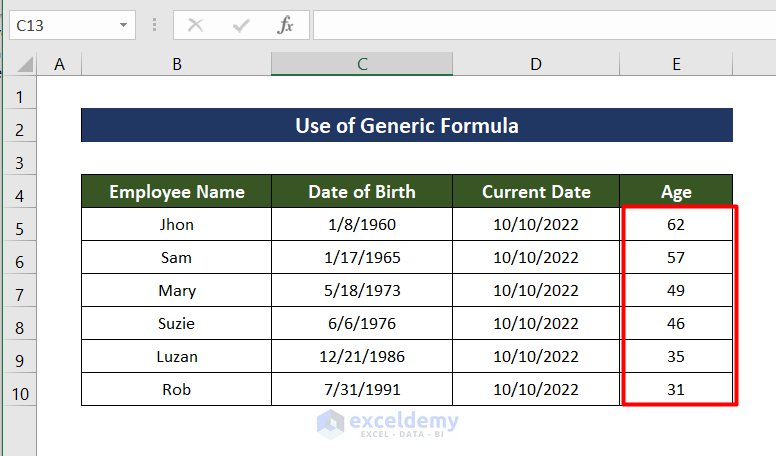Viewport: 776px width, 456px height.
Task: Select row 10 header
Action: pos(19,391)
